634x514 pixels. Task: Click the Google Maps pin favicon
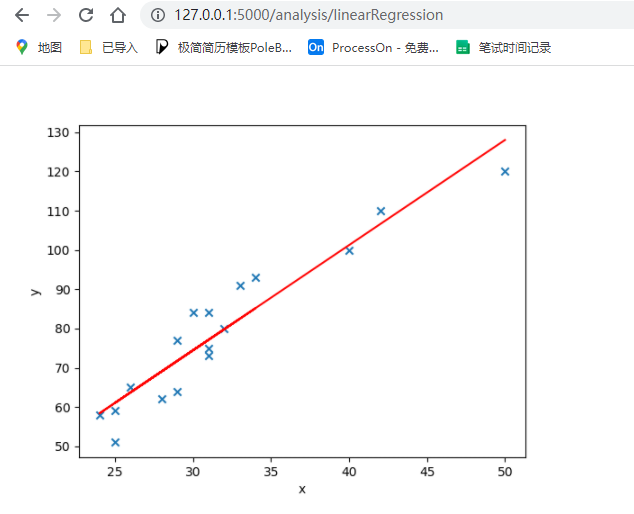point(22,47)
